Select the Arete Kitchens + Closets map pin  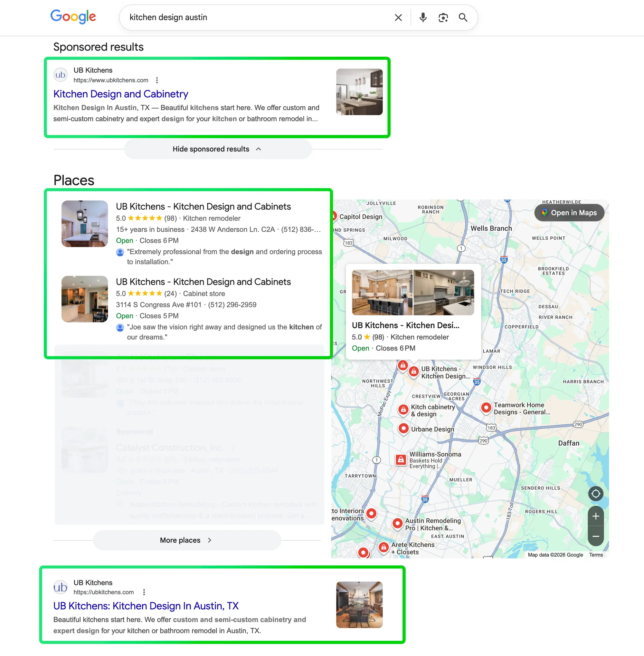coord(384,547)
